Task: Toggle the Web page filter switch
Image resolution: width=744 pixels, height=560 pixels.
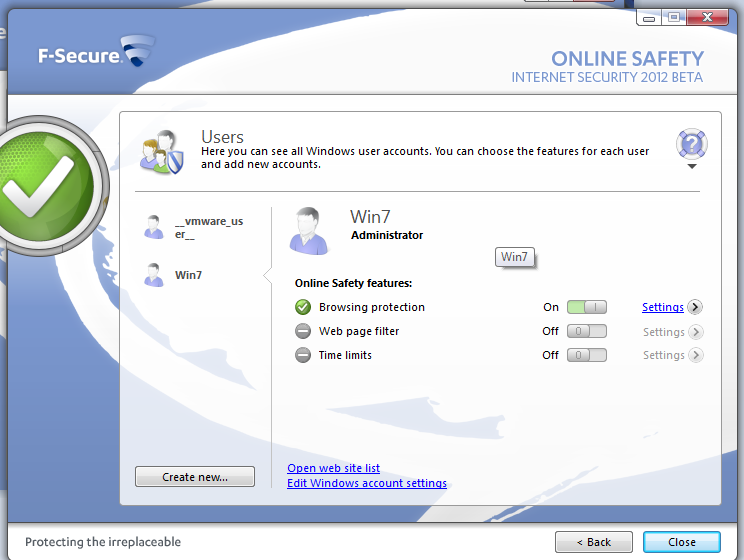Action: (587, 331)
